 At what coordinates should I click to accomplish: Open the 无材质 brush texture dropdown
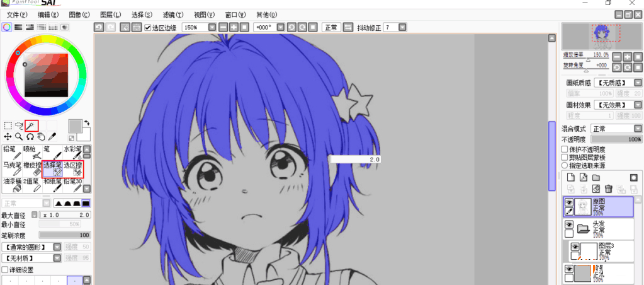pos(57,258)
